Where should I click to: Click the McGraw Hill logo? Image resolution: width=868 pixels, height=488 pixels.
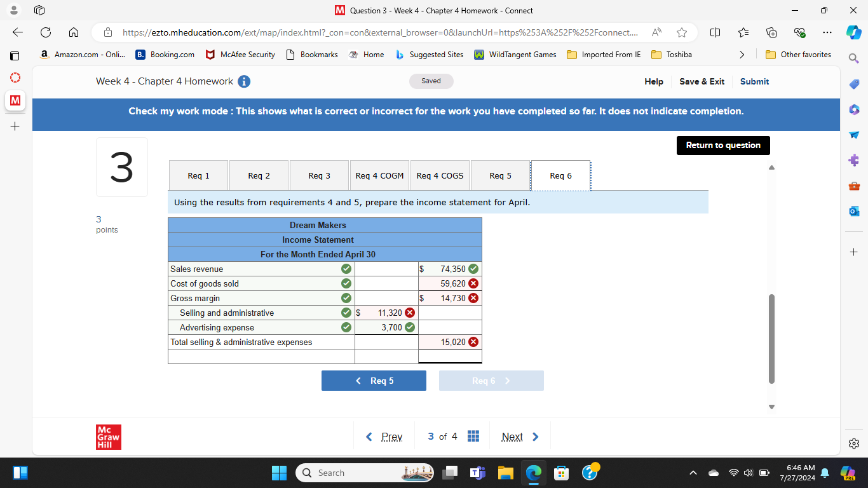tap(109, 437)
